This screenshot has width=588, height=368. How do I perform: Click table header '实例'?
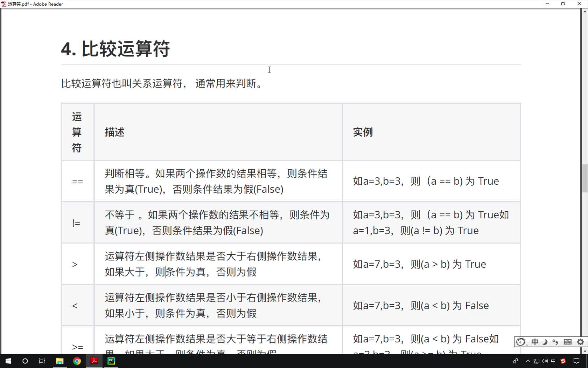click(363, 132)
